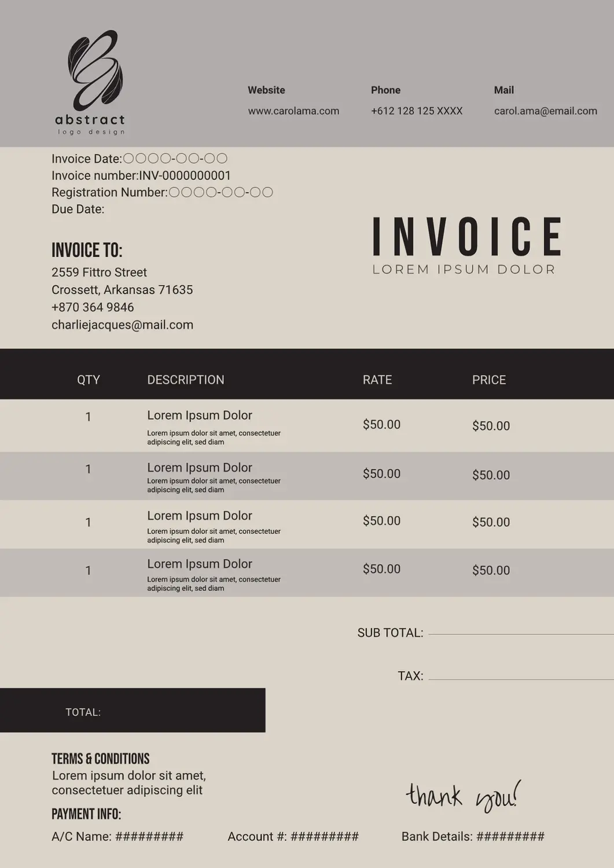Click the Due Date field
Viewport: 614px width, 868px height.
[78, 209]
